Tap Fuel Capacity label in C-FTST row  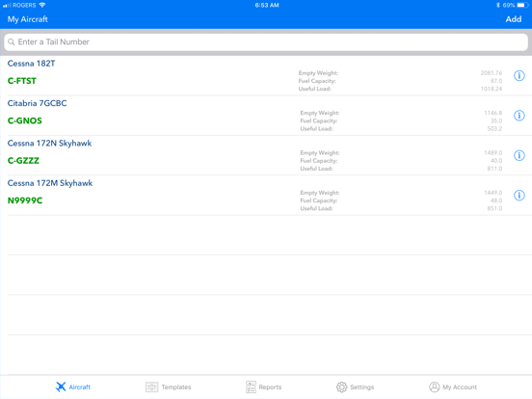317,81
